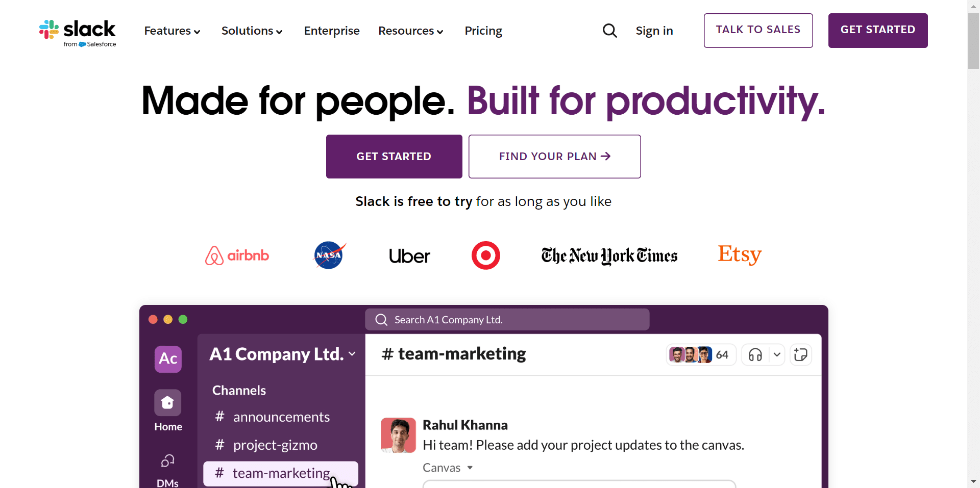Click the GET STARTED button

click(x=877, y=30)
